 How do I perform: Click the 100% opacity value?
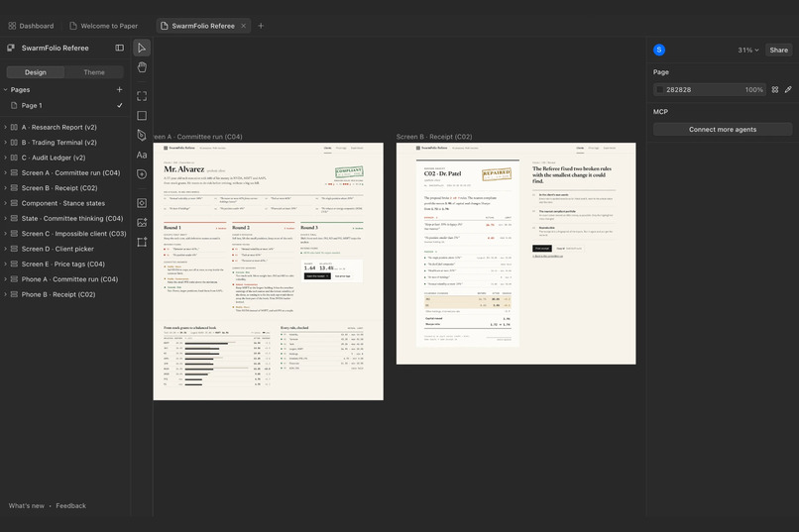[753, 89]
